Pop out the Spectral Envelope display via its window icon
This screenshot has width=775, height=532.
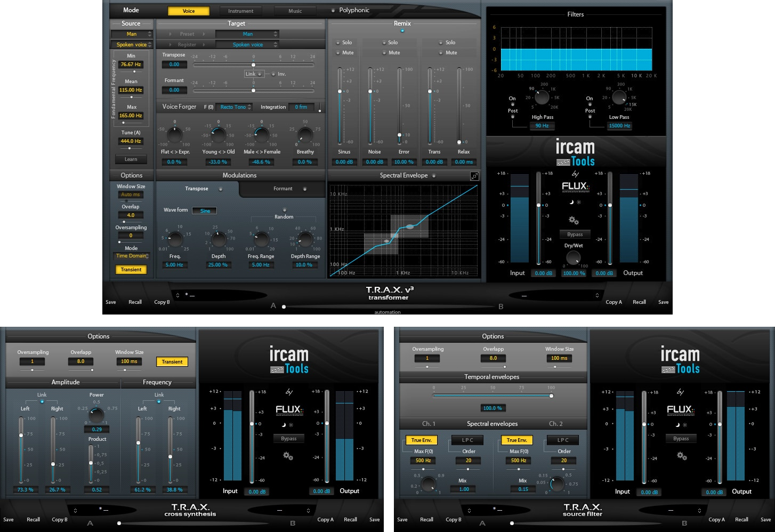click(473, 175)
